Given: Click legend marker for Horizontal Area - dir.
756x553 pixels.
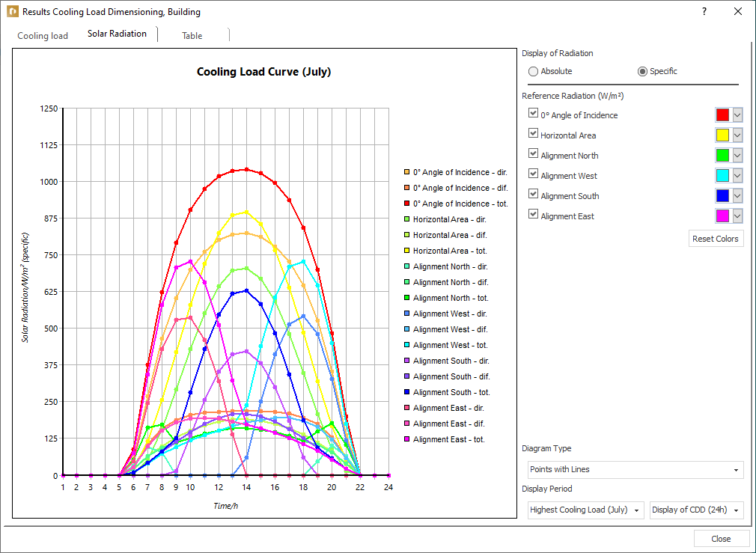Looking at the screenshot, I should 406,219.
